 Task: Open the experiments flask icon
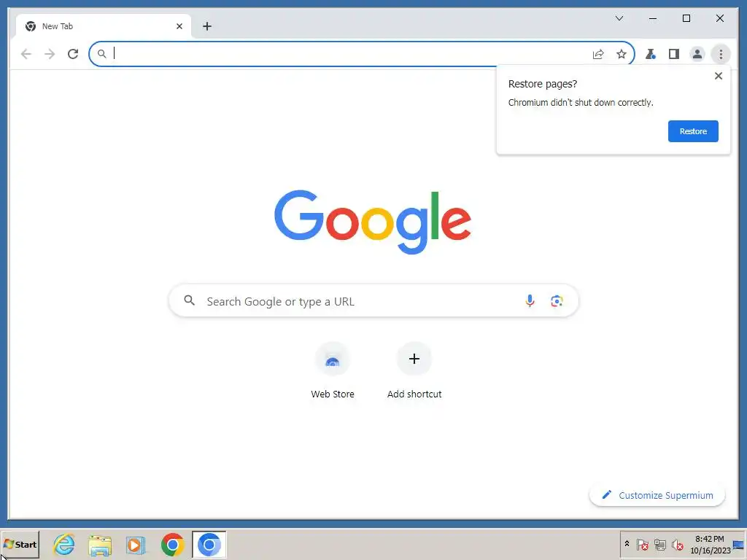click(650, 54)
